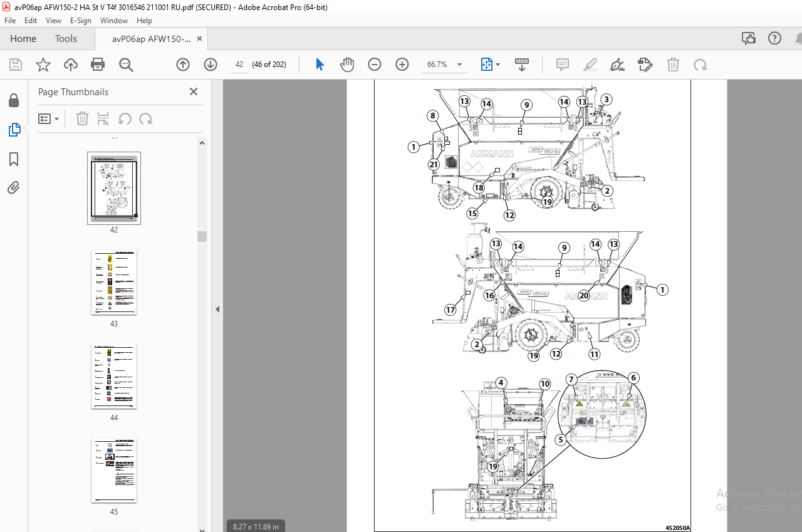Open the Window menu
802x532 pixels.
(114, 21)
